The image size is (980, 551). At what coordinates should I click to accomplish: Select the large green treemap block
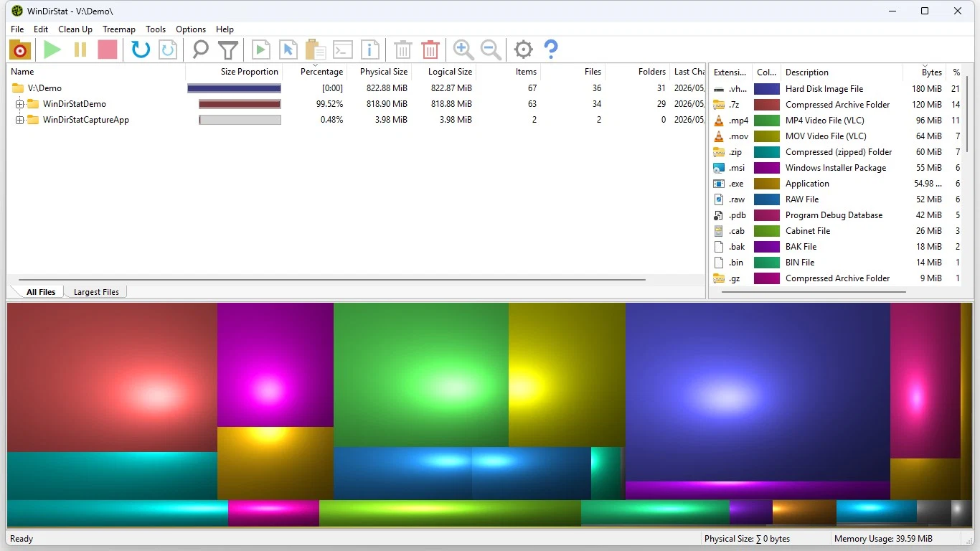[421, 375]
